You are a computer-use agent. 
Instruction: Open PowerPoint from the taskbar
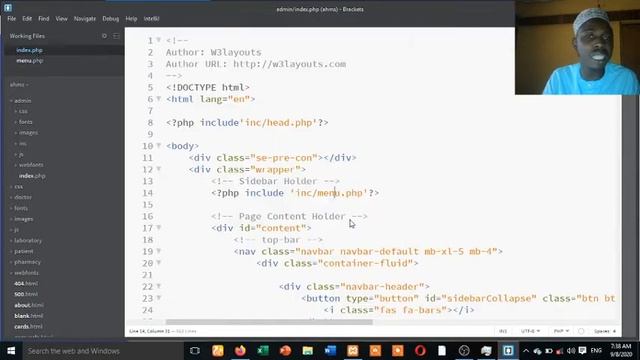point(285,351)
